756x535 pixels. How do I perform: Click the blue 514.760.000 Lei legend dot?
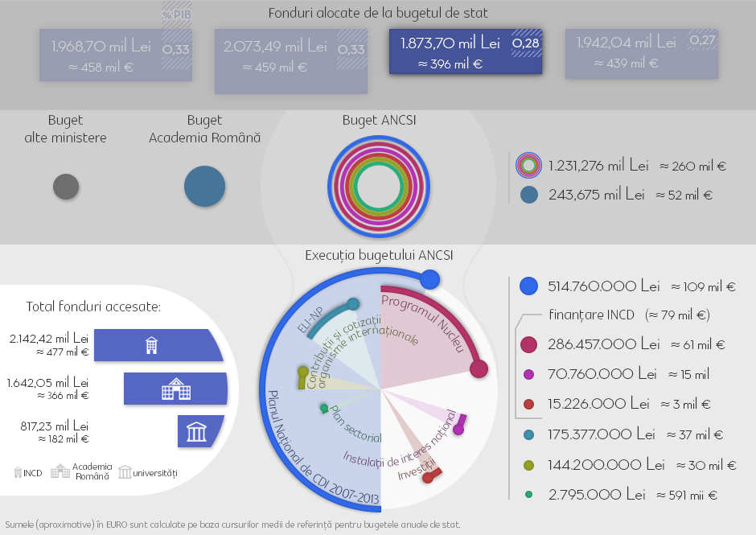pyautogui.click(x=529, y=286)
